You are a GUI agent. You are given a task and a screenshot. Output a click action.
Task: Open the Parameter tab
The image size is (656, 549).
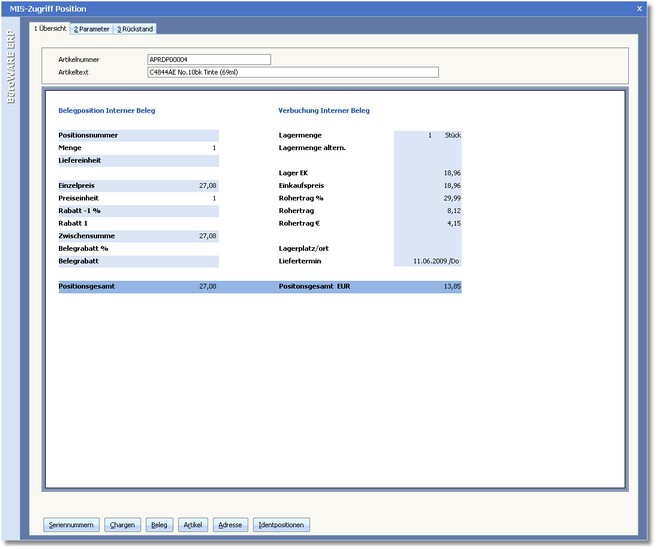pos(92,29)
